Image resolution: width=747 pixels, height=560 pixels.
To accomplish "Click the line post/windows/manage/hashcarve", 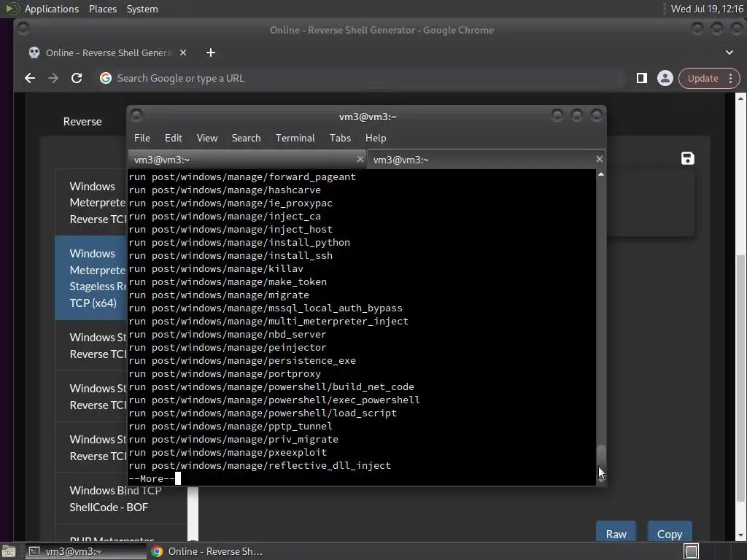I will pos(225,190).
